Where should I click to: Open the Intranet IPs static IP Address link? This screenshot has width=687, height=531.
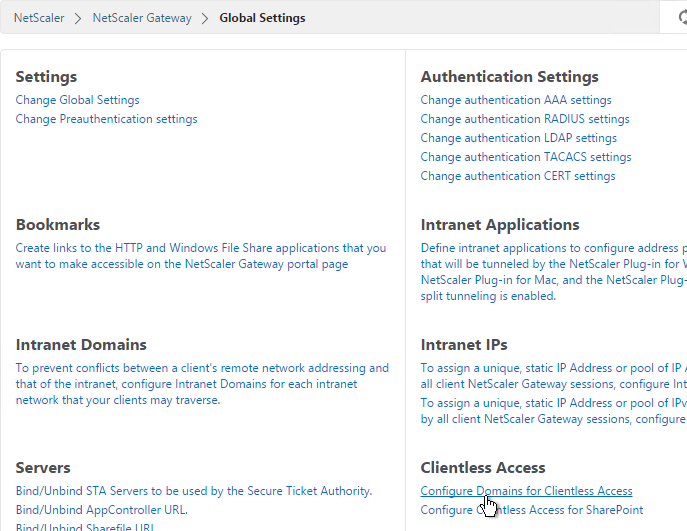[x=554, y=376]
